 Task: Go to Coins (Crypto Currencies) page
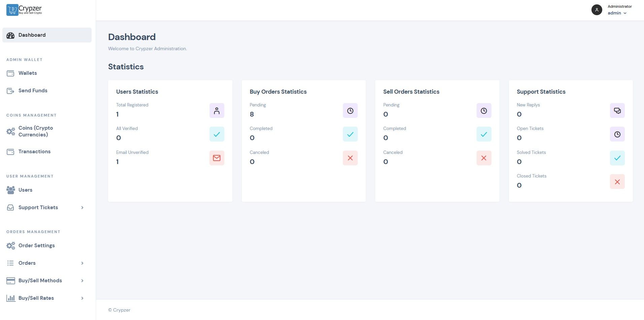[36, 131]
